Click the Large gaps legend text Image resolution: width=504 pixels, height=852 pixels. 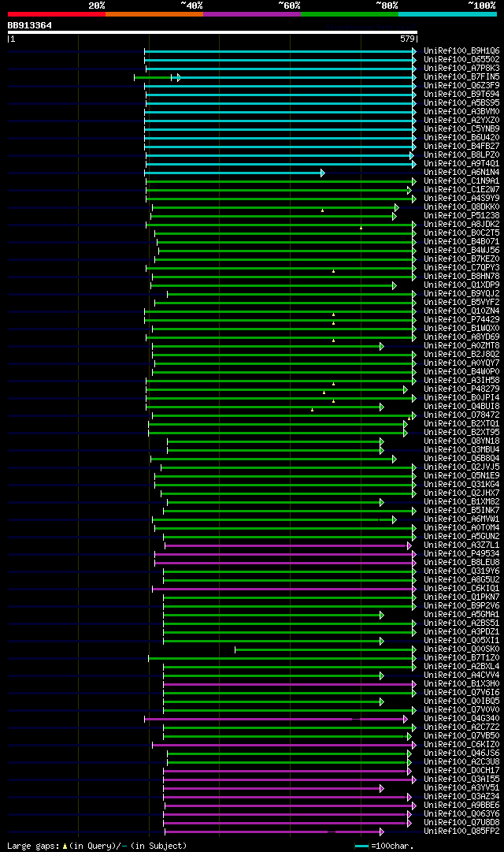97,846
